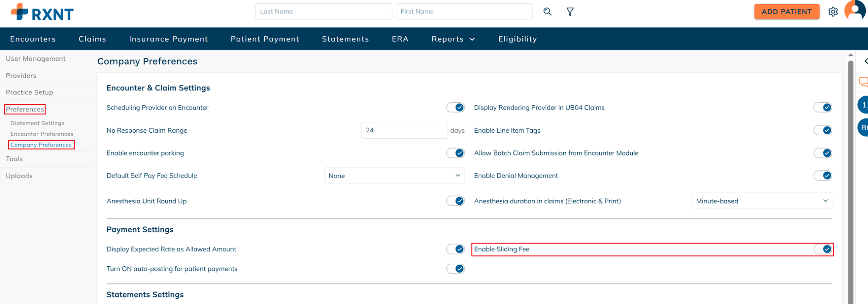Open the Statements tab
The height and width of the screenshot is (304, 868).
(345, 39)
